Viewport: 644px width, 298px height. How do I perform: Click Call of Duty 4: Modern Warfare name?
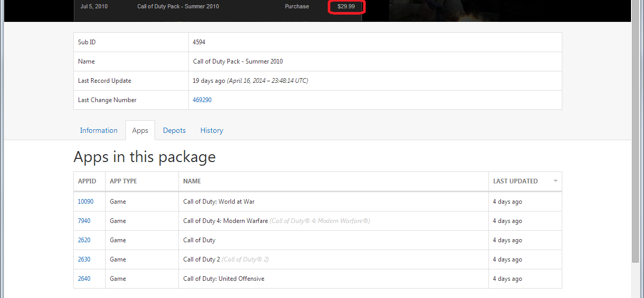(x=225, y=221)
